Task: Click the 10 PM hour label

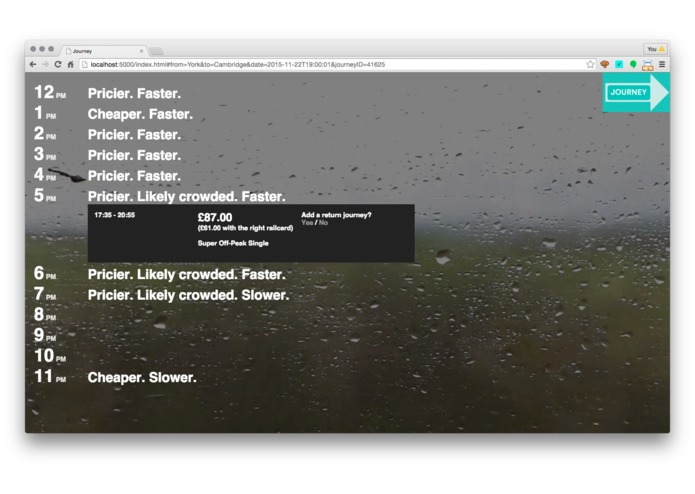Action: (x=50, y=356)
